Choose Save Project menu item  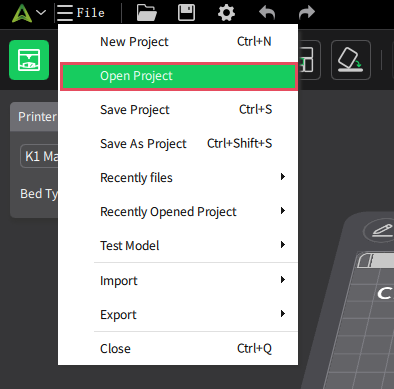(x=178, y=110)
